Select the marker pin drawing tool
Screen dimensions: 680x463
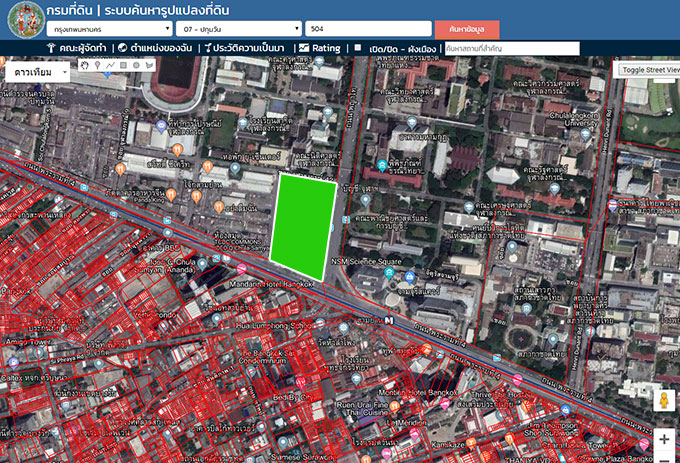[98, 66]
